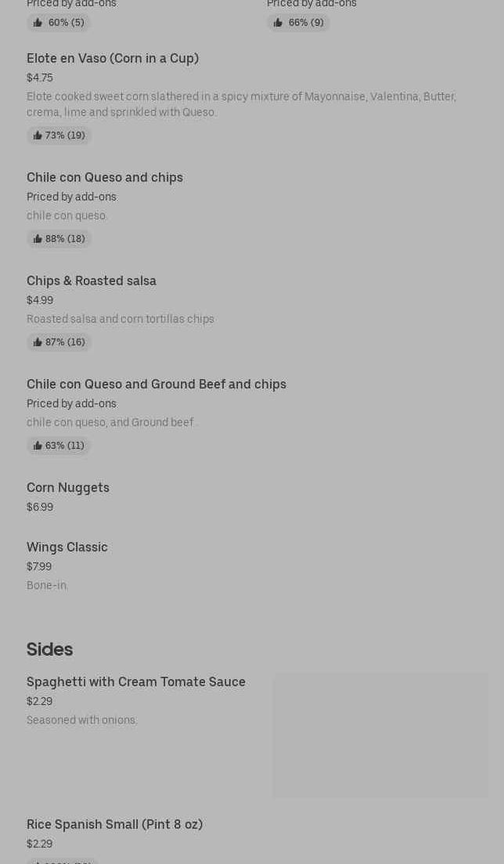Image resolution: width=504 pixels, height=864 pixels.
Task: Tap the thumbs-up icon beside 87% (16)
Action: [x=38, y=342]
